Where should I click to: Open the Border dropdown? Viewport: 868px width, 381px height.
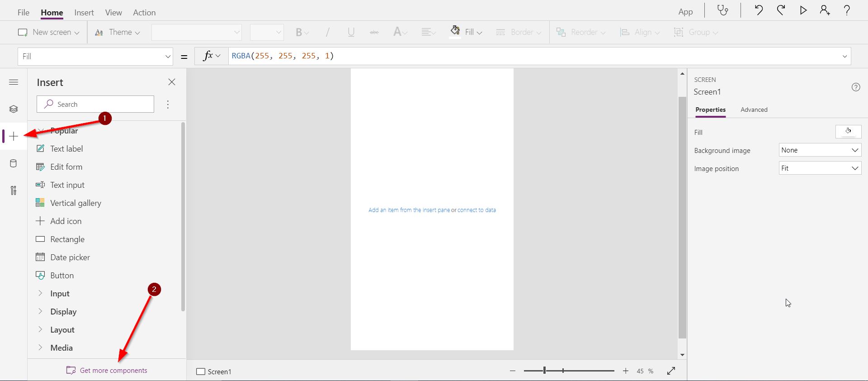pos(519,32)
